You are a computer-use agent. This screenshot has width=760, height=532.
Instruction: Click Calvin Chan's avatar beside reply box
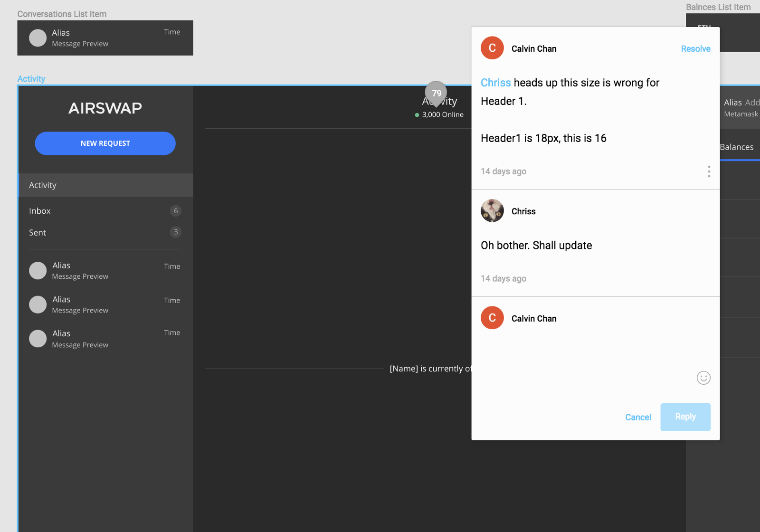pyautogui.click(x=492, y=318)
